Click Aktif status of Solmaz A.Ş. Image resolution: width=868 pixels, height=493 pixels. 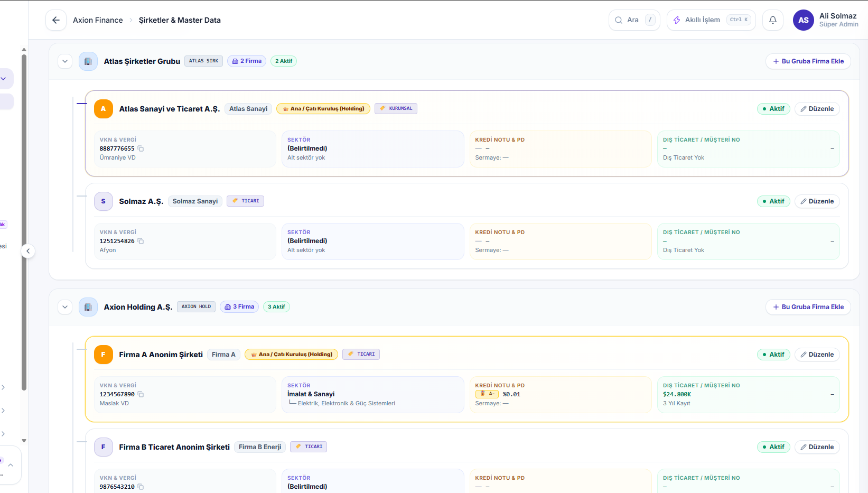(773, 201)
